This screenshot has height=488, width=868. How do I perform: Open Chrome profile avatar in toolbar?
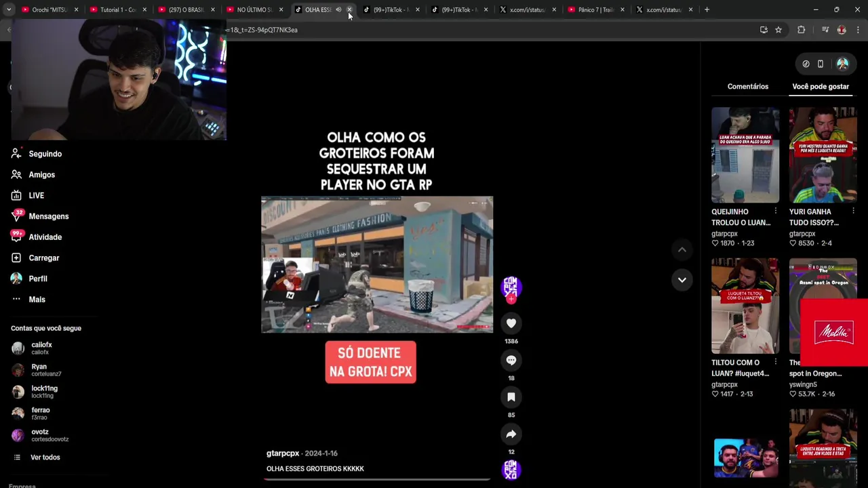842,30
